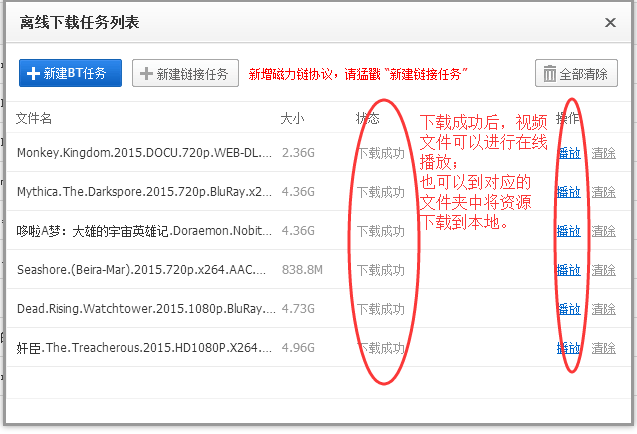Click the 新建链接任务 button

pyautogui.click(x=185, y=73)
